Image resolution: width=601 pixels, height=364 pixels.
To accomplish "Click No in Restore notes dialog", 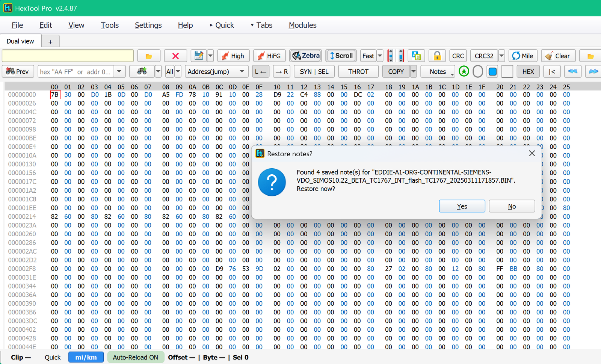I will click(512, 206).
